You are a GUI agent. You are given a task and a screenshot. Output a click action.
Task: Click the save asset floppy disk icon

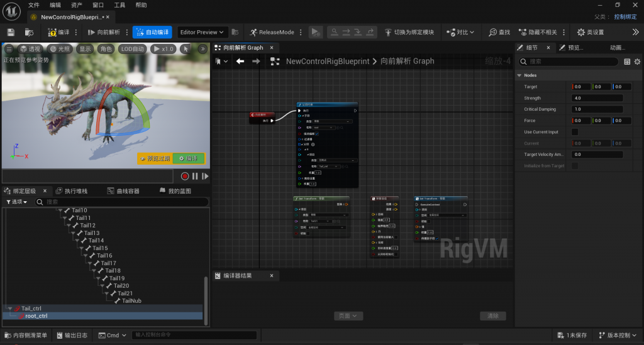(11, 32)
